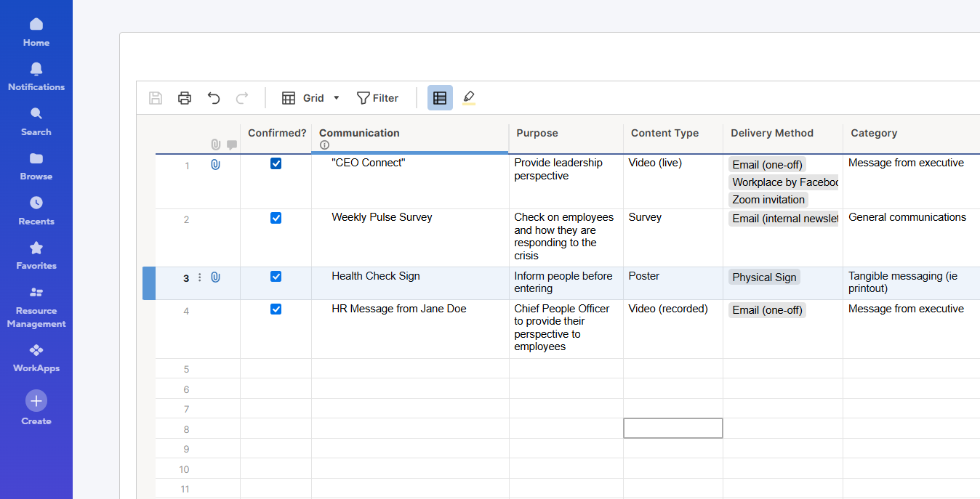Toggle the card view layout icon
The height and width of the screenshot is (499, 980).
[x=440, y=97]
